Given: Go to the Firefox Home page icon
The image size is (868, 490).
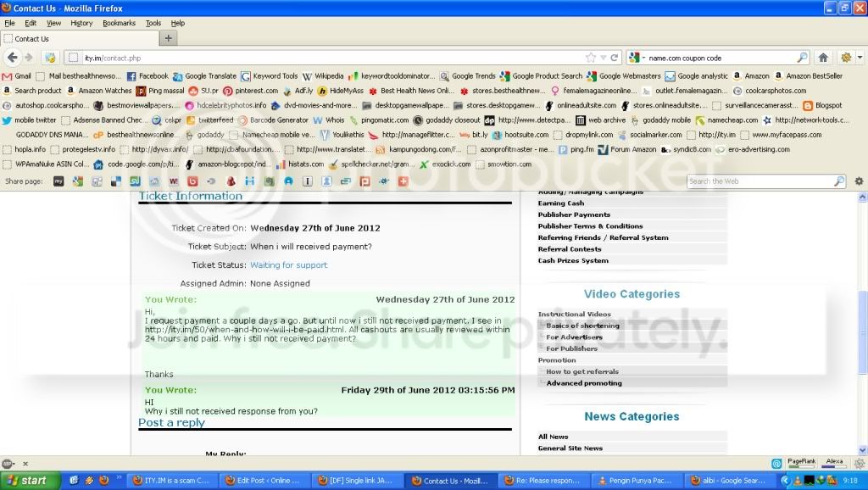Looking at the screenshot, I should pos(823,58).
